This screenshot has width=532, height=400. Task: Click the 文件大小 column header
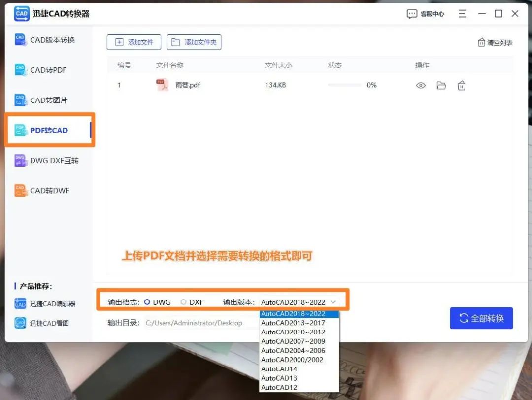[278, 65]
